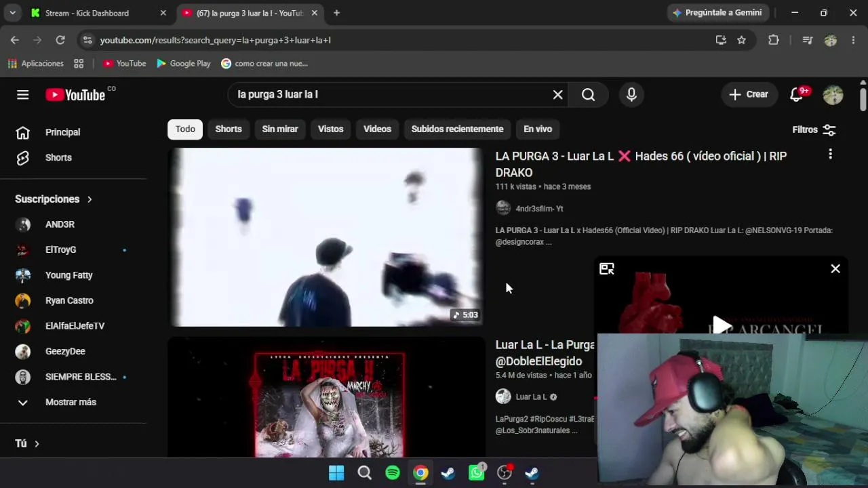Screen dimensions: 868x488
Task: Open the 4ndr3sfilm- Yt channel avatar
Action: tap(503, 208)
